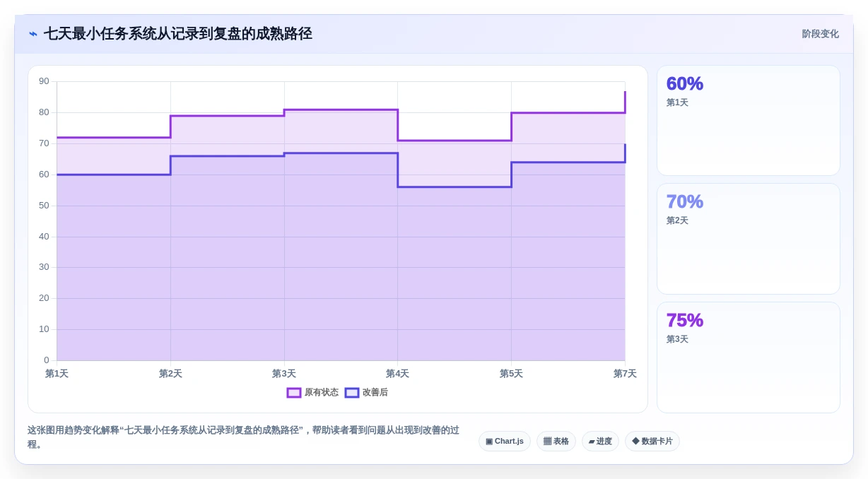
Task: Open the 70% 第2天 data card
Action: click(x=749, y=239)
